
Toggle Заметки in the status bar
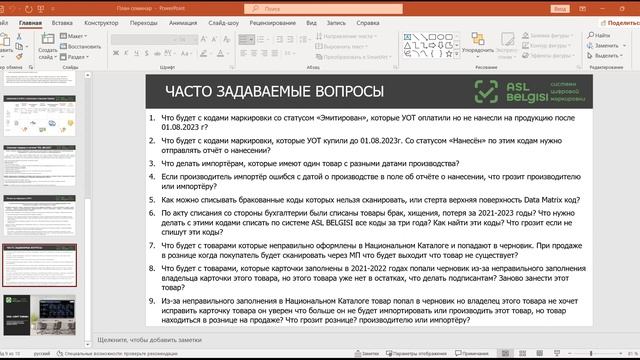tap(367, 353)
